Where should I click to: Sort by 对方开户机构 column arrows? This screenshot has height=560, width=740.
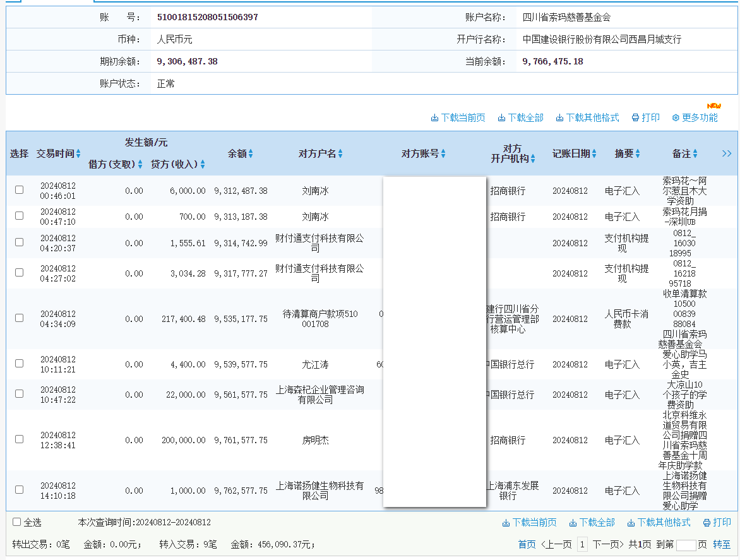coord(533,159)
